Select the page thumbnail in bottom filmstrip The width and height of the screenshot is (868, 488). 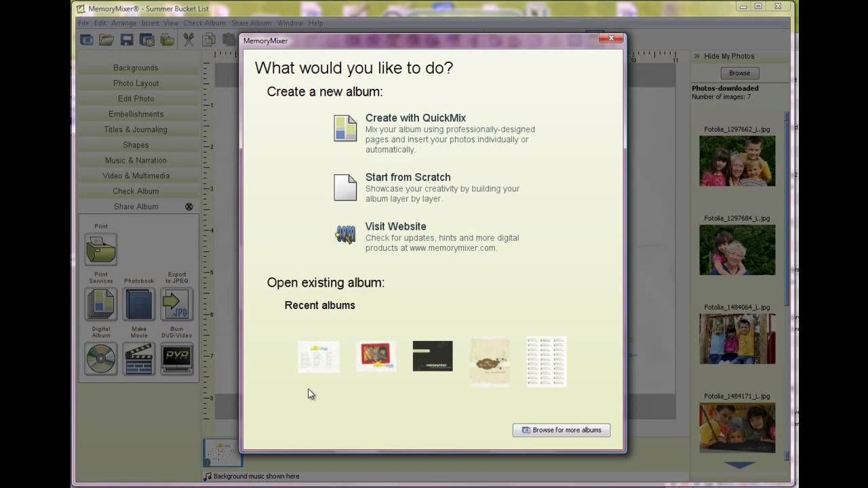[222, 452]
